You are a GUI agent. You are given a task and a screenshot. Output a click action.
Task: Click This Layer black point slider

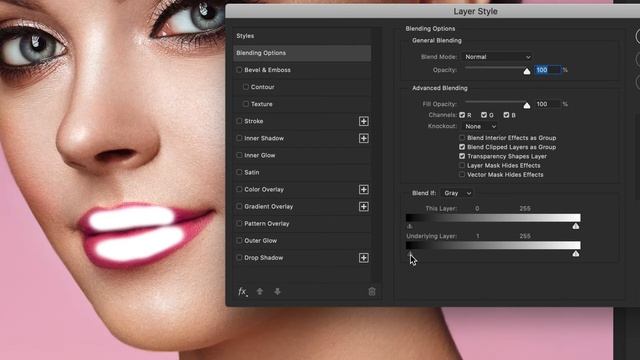[x=409, y=226]
